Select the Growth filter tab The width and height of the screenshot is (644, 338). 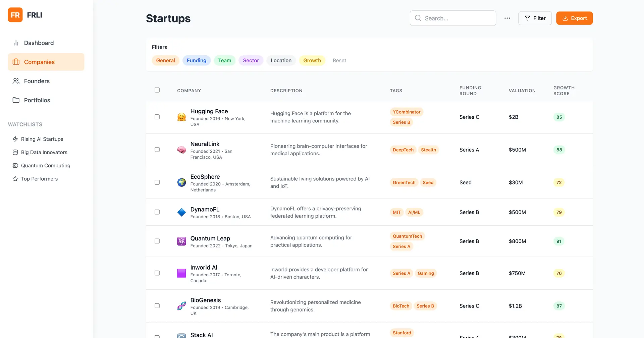click(x=312, y=60)
